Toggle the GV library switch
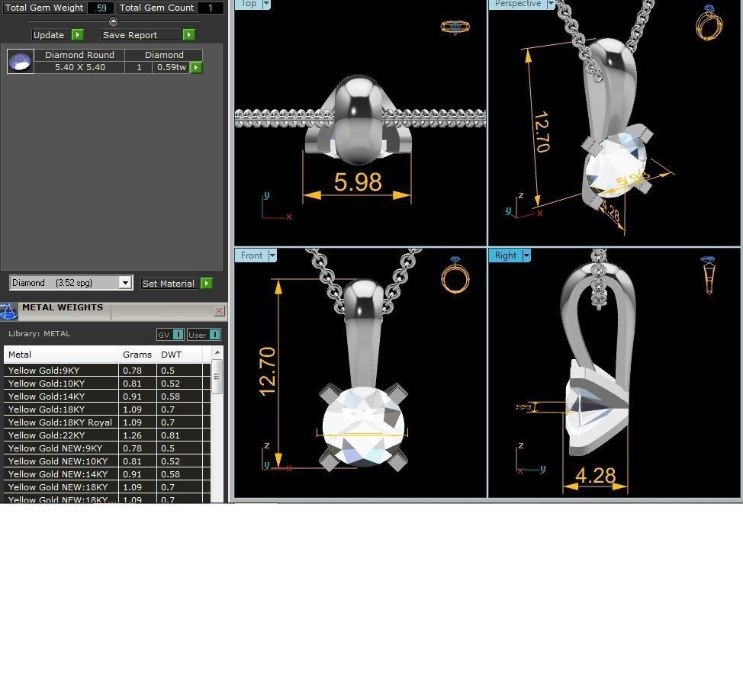 pos(179,335)
